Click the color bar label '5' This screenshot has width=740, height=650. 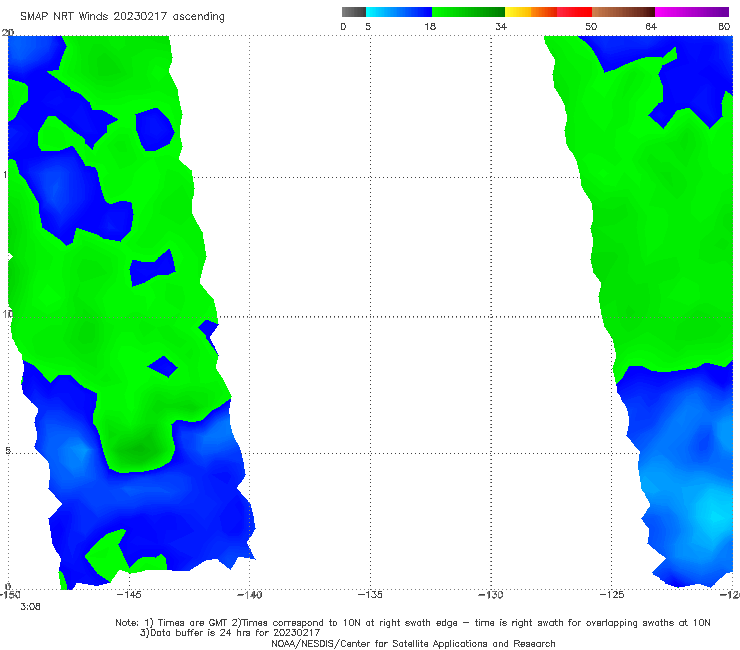point(368,27)
